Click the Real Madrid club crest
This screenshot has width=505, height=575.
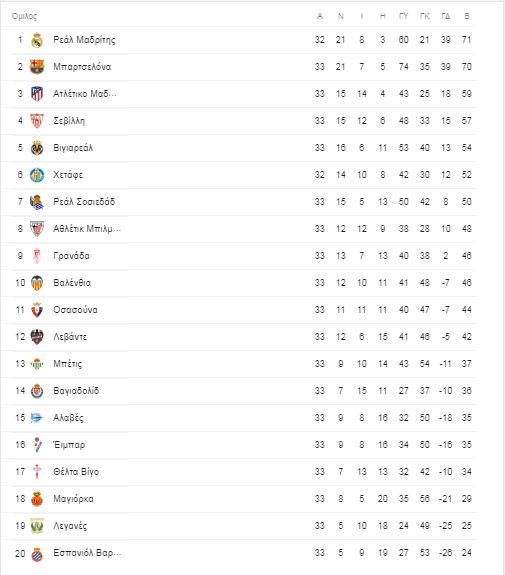coord(37,40)
